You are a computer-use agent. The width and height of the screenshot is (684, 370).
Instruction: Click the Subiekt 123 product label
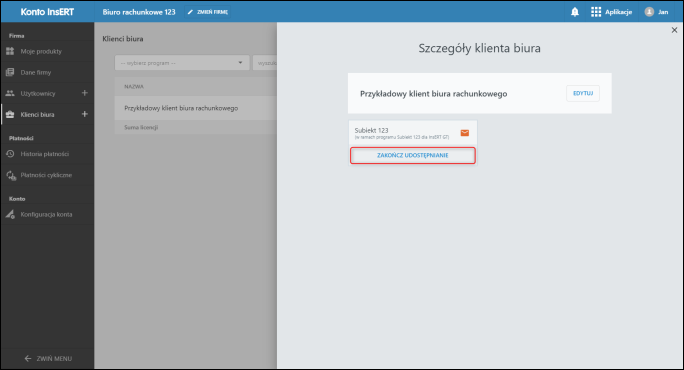click(x=371, y=130)
